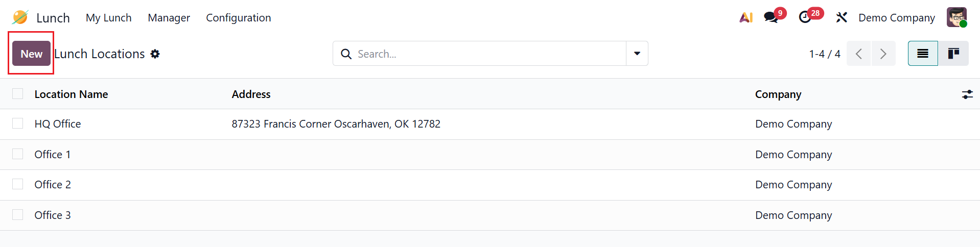Open the Manager menu

[x=169, y=18]
